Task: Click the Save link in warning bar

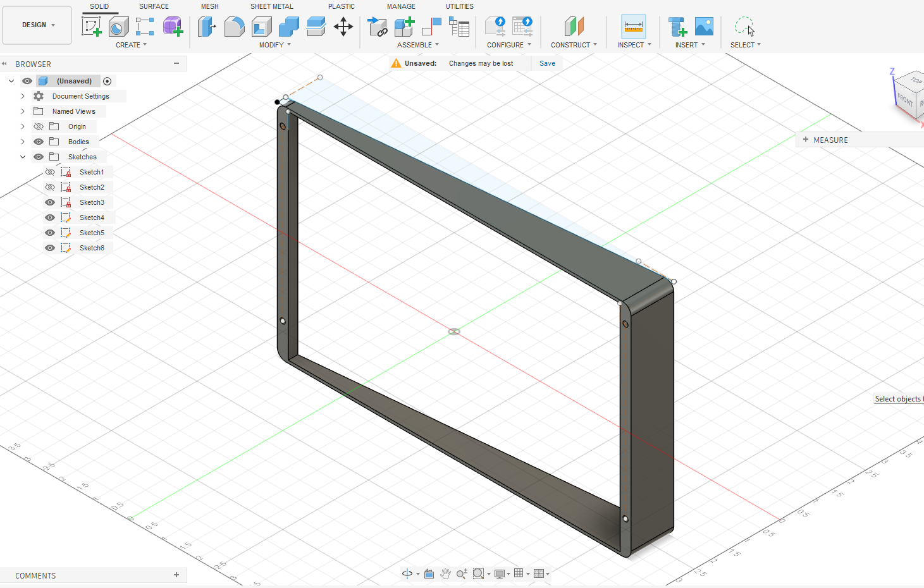Action: tap(547, 63)
